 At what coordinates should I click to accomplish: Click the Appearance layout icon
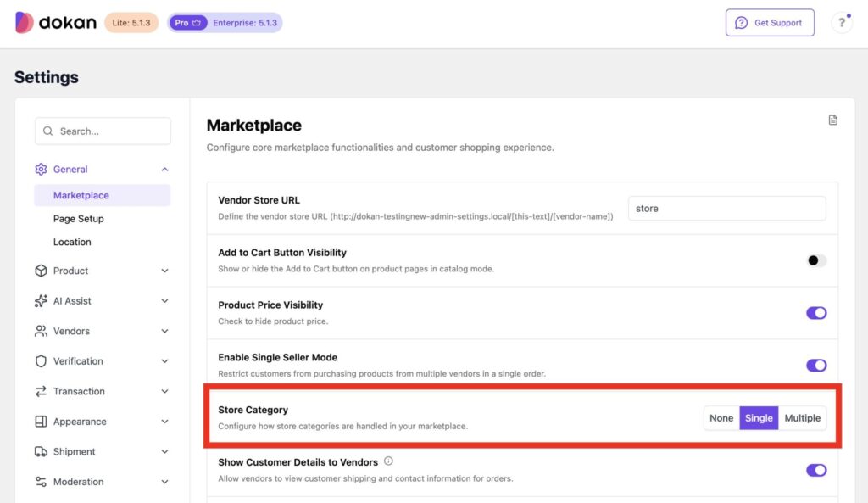[x=41, y=422]
